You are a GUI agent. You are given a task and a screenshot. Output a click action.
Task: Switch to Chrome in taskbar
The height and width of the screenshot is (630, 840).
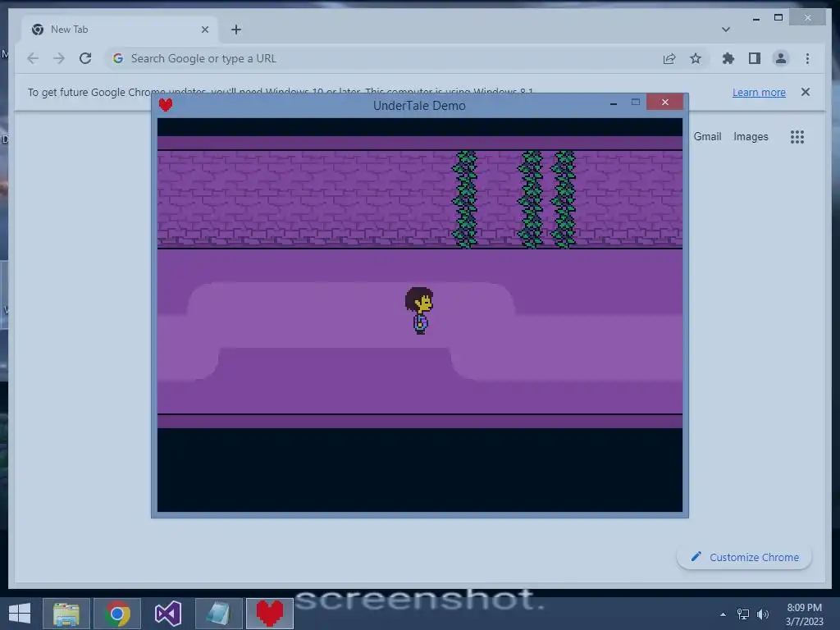click(x=117, y=614)
